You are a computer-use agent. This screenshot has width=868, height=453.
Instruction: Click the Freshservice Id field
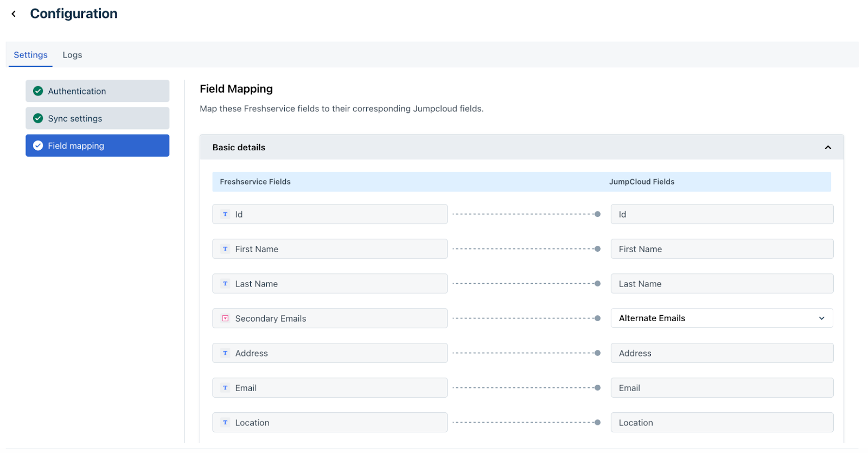point(330,214)
